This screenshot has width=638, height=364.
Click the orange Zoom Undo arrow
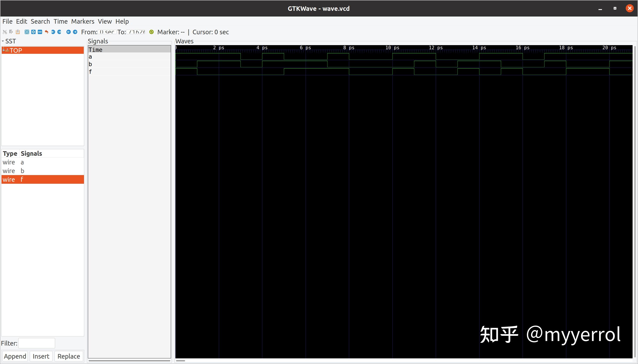click(x=46, y=32)
